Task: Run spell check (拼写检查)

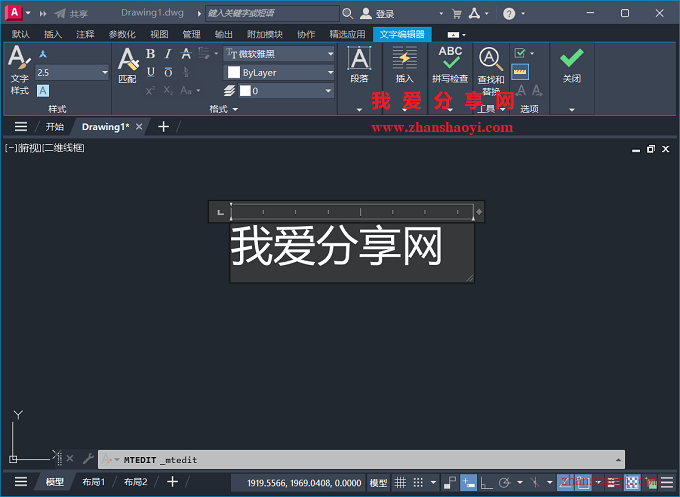Action: coord(450,63)
